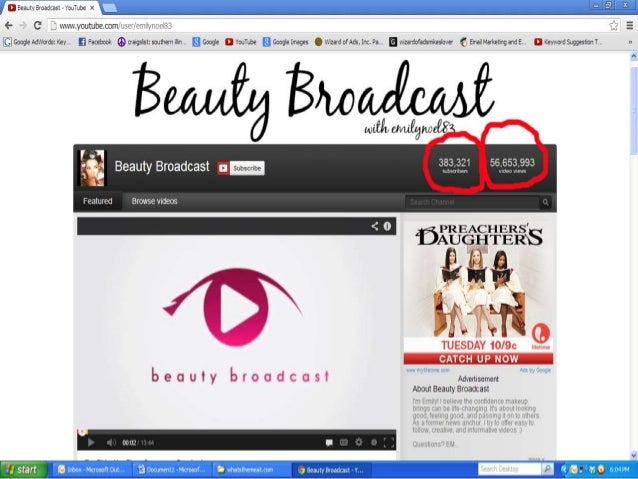Viewport: 638px width, 479px height.
Task: Open the Google bookmark
Action: pos(206,42)
